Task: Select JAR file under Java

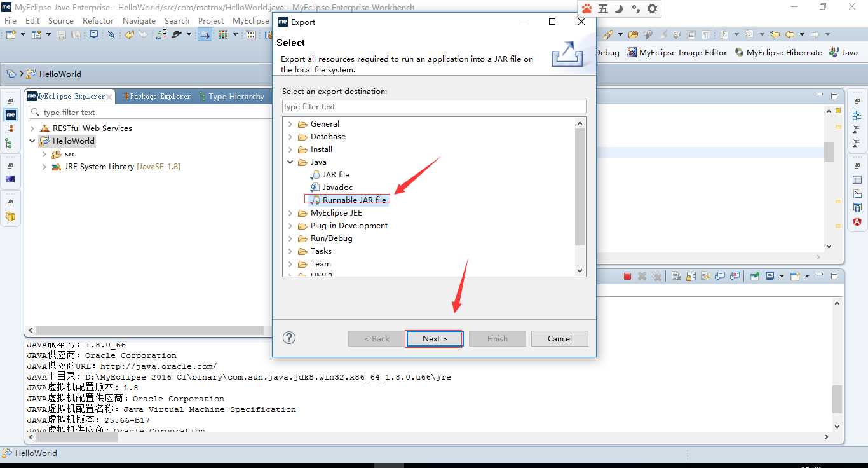Action: point(336,174)
